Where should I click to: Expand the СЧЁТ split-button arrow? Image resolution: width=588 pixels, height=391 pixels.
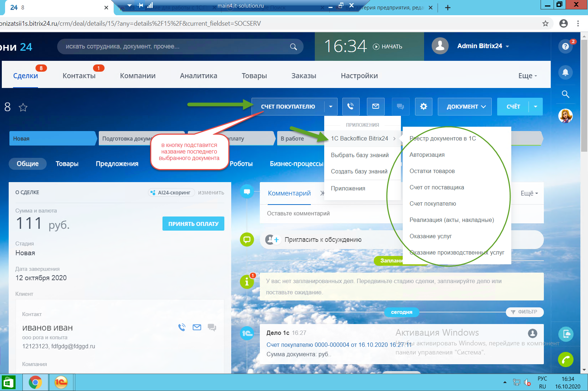click(x=536, y=106)
